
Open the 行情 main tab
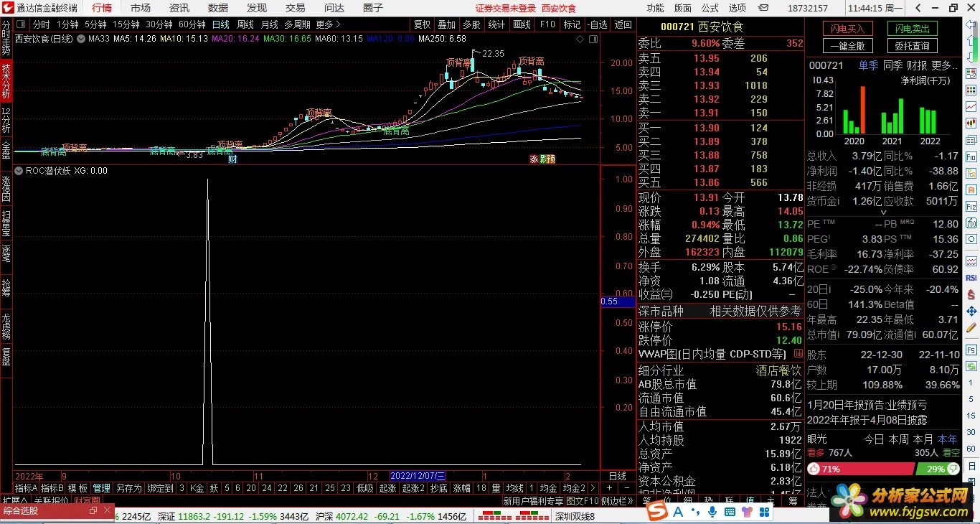coord(102,8)
